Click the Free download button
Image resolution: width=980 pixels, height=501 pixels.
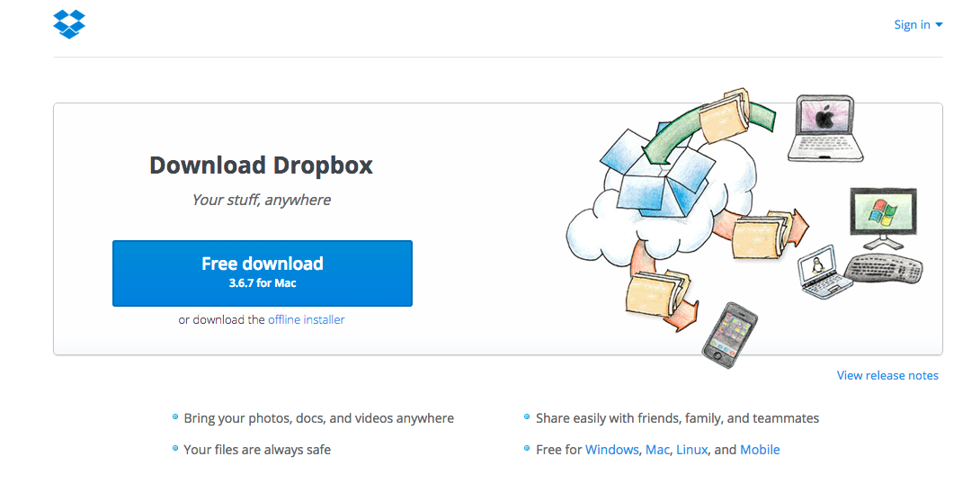(x=263, y=273)
